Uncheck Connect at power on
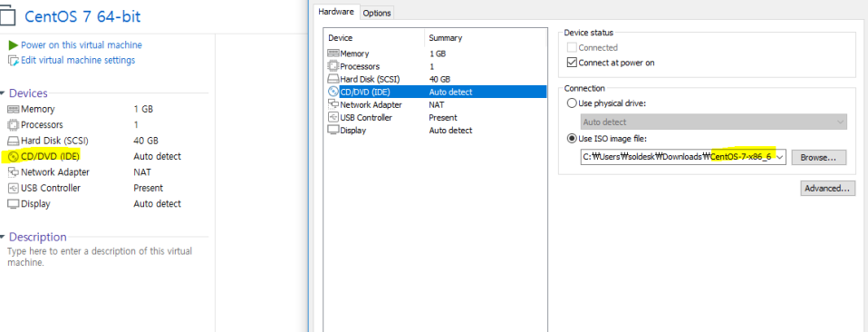Viewport: 868px width, 332px height. [x=573, y=63]
